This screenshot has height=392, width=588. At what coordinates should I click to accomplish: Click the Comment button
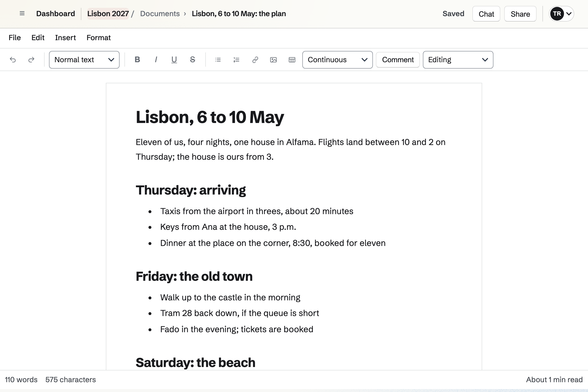(398, 60)
